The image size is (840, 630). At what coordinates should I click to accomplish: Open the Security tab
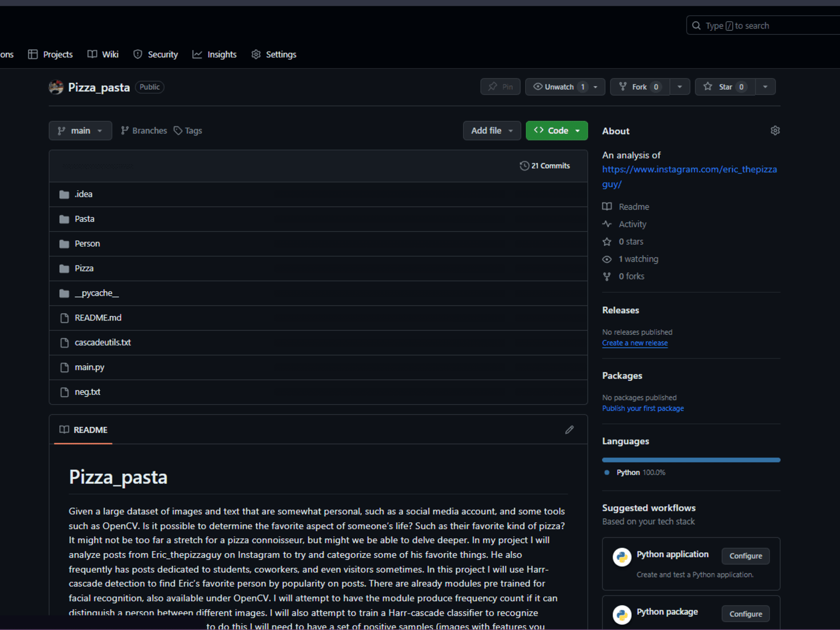tap(156, 54)
